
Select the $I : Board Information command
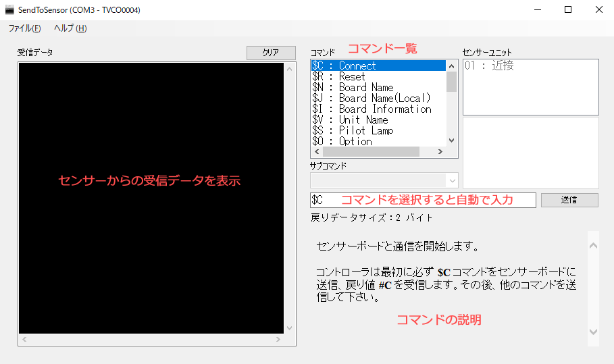(379, 109)
